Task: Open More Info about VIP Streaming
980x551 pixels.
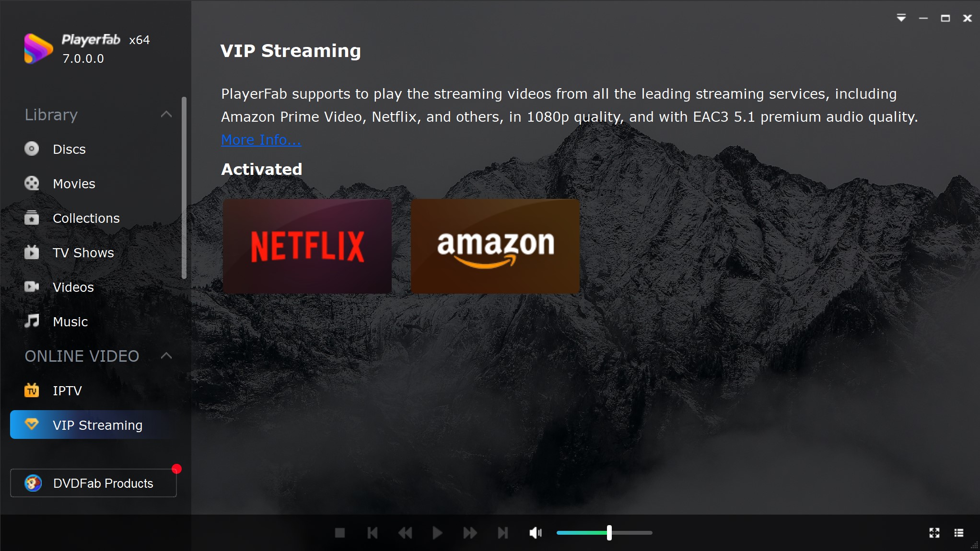Action: point(262,140)
